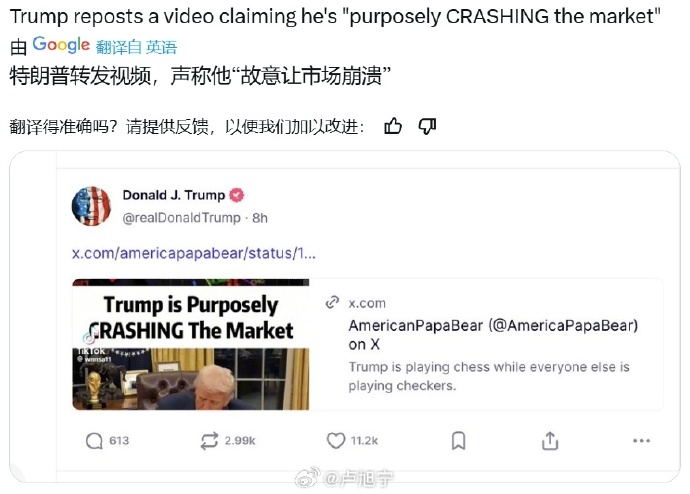Click the thumbs down translation feedback icon
The width and height of the screenshot is (690, 494).
[427, 126]
